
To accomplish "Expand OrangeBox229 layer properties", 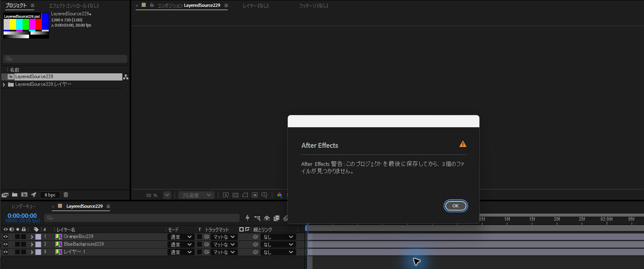I will [x=32, y=237].
